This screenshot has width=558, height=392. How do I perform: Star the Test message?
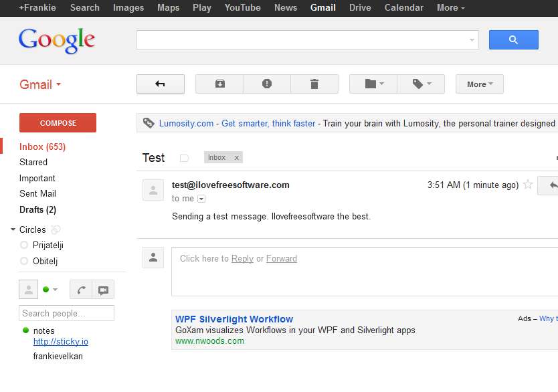coord(528,185)
